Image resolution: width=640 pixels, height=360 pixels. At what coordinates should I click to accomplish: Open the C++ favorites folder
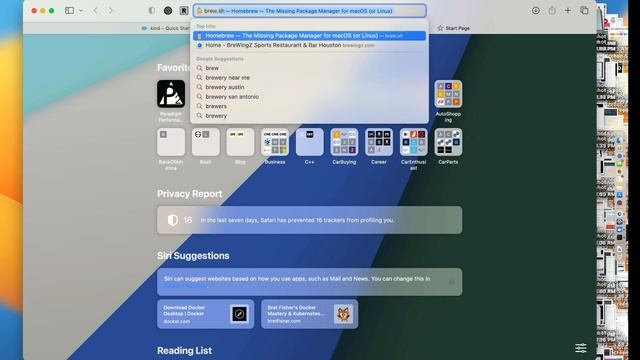[309, 142]
